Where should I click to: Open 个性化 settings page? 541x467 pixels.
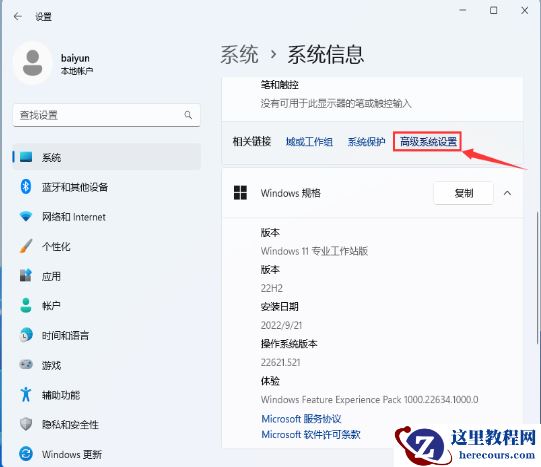(106, 246)
